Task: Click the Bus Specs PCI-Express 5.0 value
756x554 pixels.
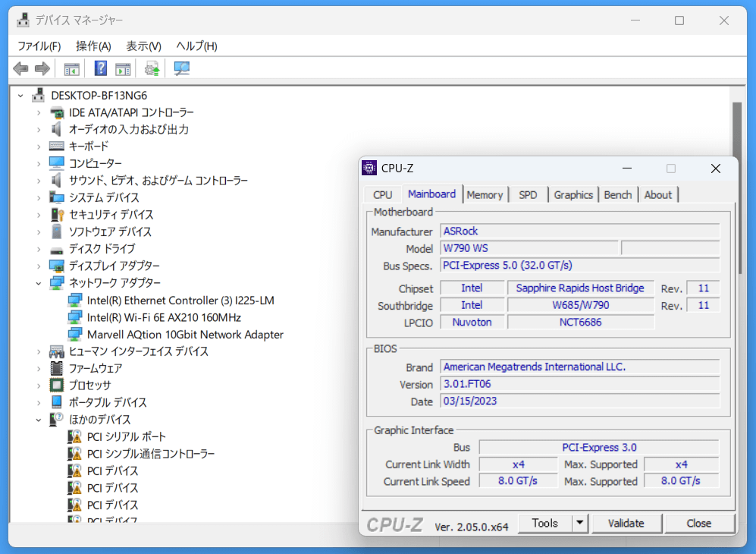Action: [x=580, y=266]
